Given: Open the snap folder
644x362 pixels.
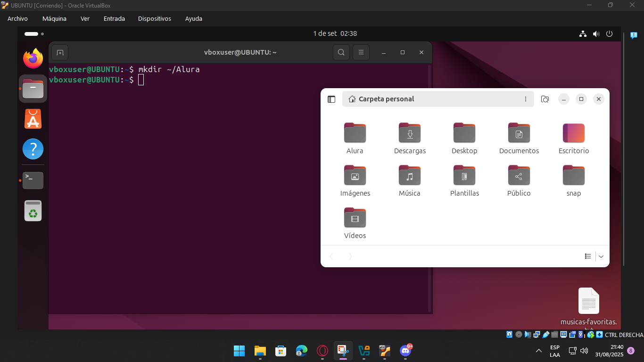Looking at the screenshot, I should 574,181.
